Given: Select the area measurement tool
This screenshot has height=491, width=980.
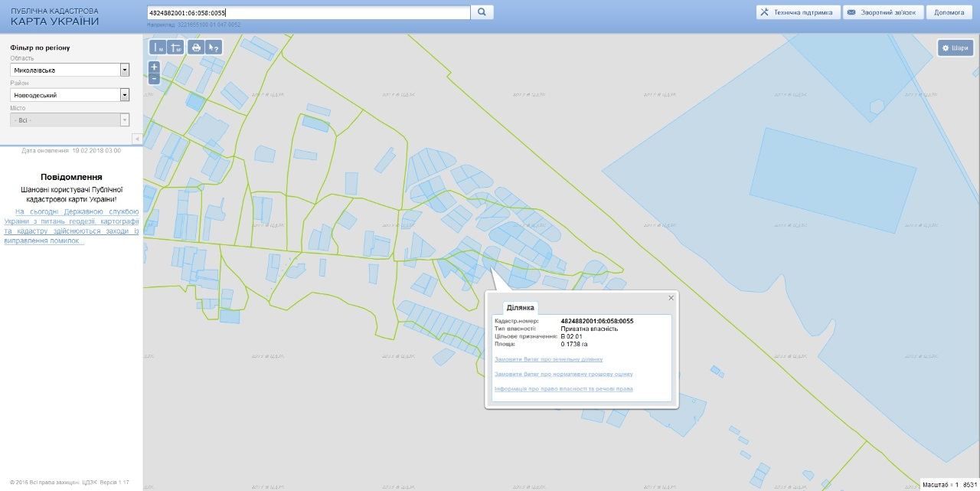Looking at the screenshot, I should pyautogui.click(x=175, y=47).
